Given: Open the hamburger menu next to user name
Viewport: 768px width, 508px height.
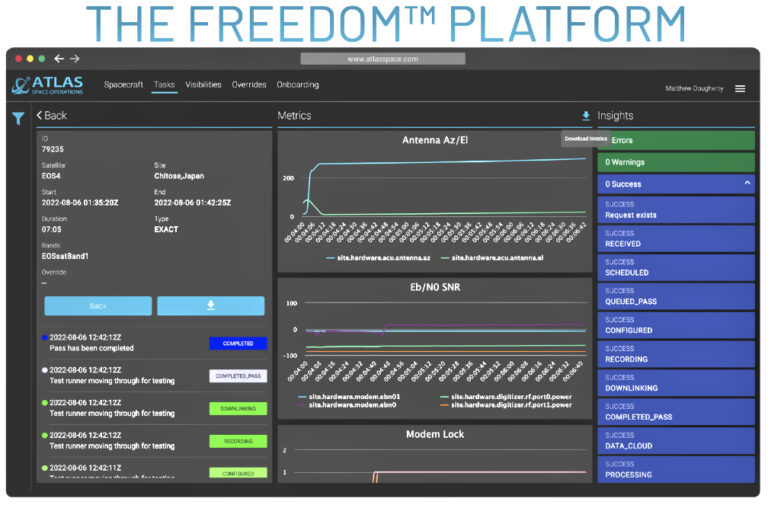Looking at the screenshot, I should [x=740, y=88].
